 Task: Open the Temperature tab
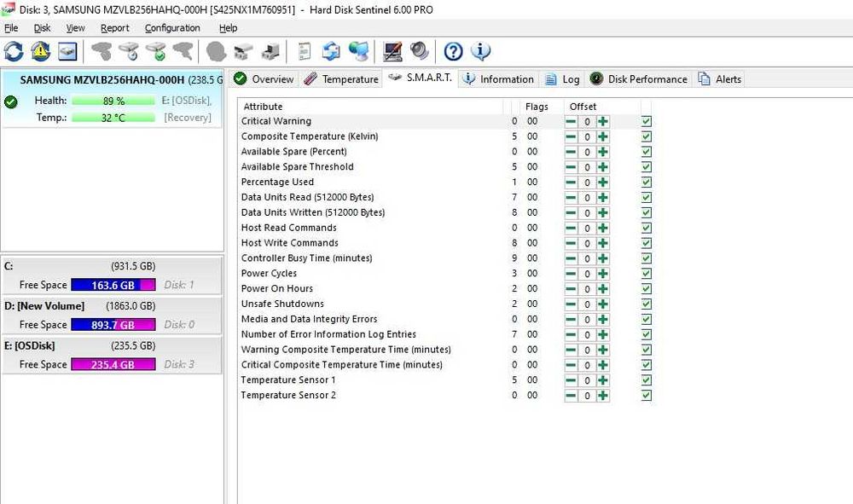click(x=341, y=78)
